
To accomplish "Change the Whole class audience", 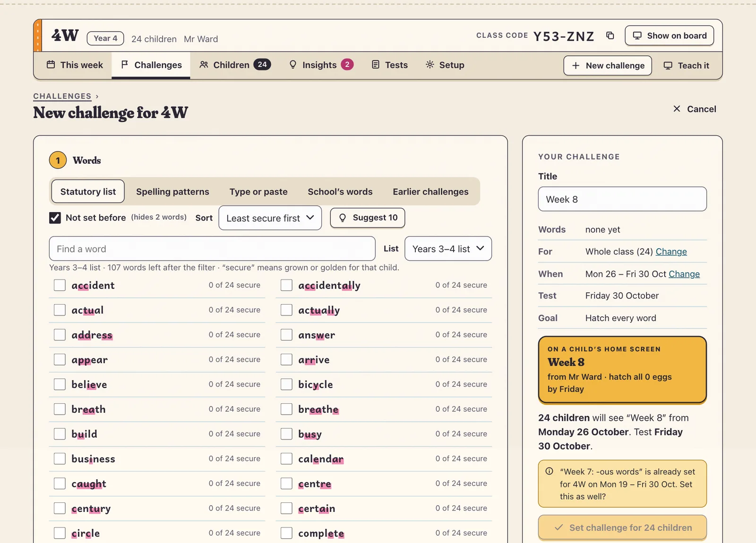I will click(x=671, y=252).
